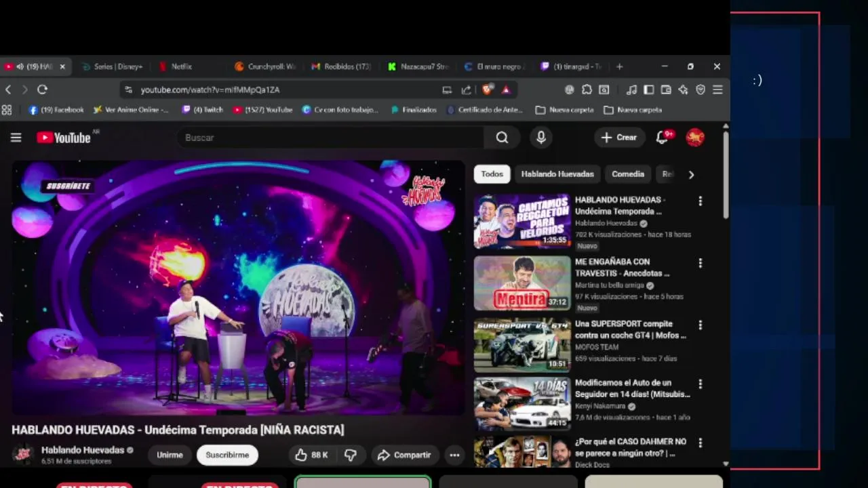Like the video with thumbs up 88 K
The height and width of the screenshot is (488, 868).
(x=312, y=455)
